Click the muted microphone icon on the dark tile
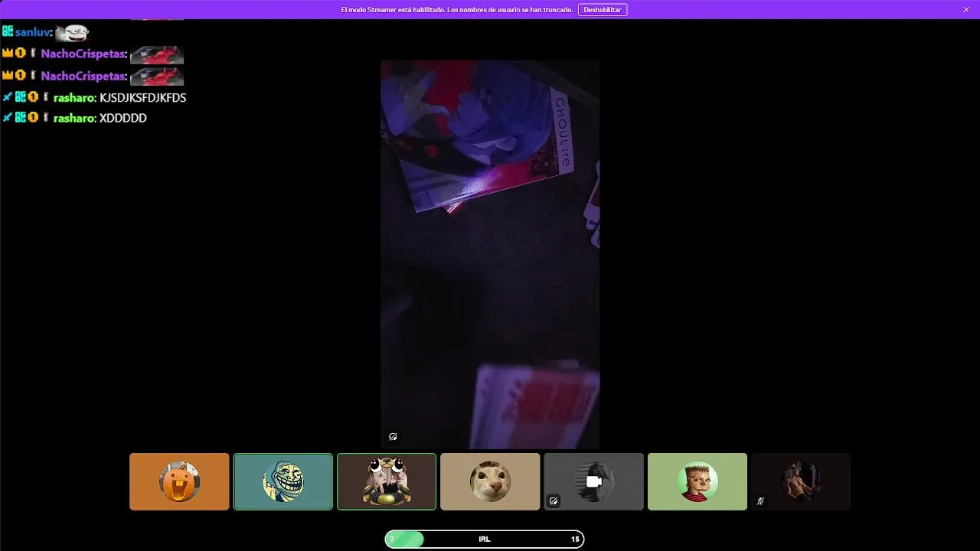The image size is (980, 551). click(760, 501)
